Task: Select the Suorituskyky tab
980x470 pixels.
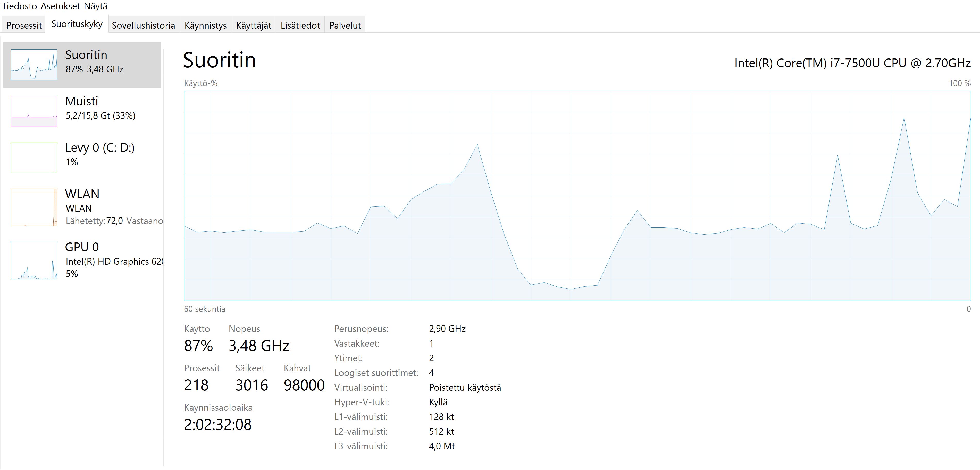Action: click(77, 24)
